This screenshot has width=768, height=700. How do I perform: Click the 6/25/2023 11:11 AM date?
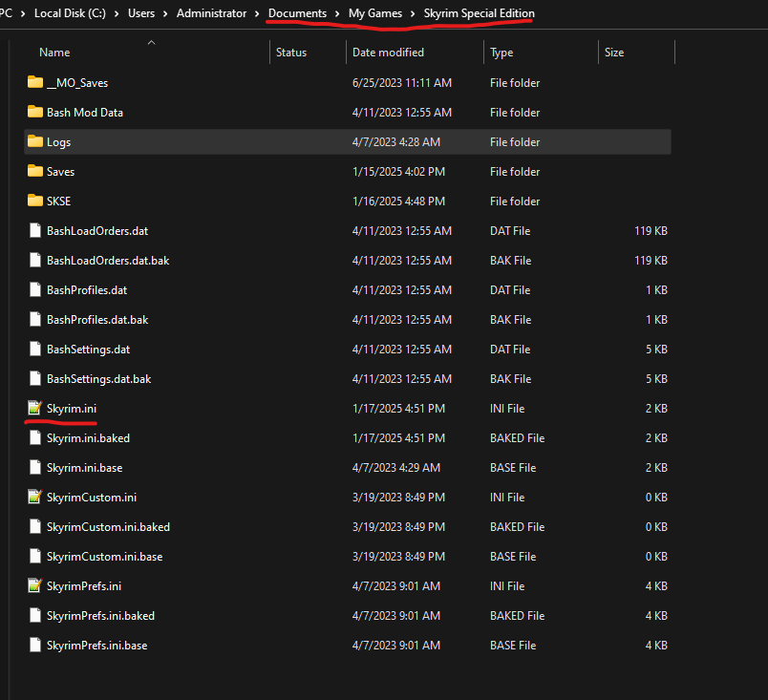[402, 83]
